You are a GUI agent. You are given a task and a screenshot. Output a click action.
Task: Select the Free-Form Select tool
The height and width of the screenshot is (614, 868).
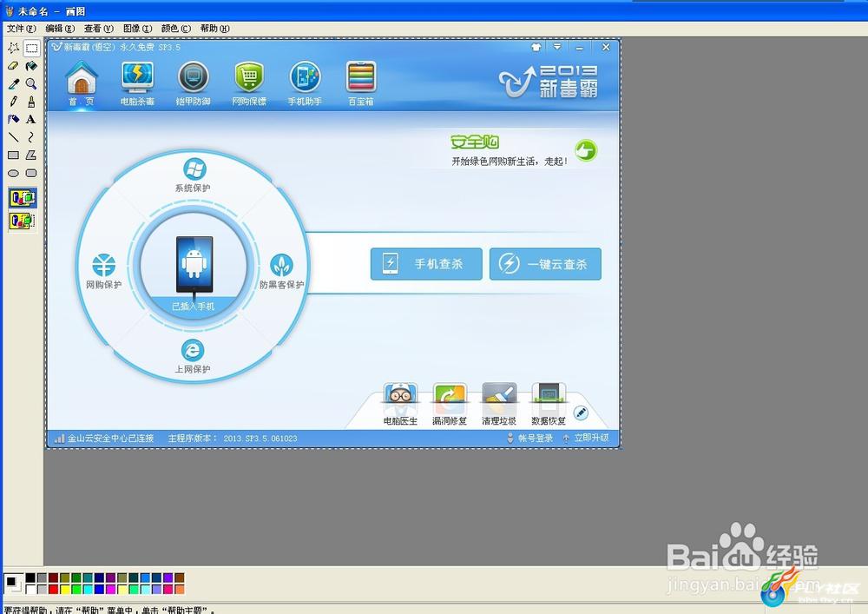tap(13, 48)
